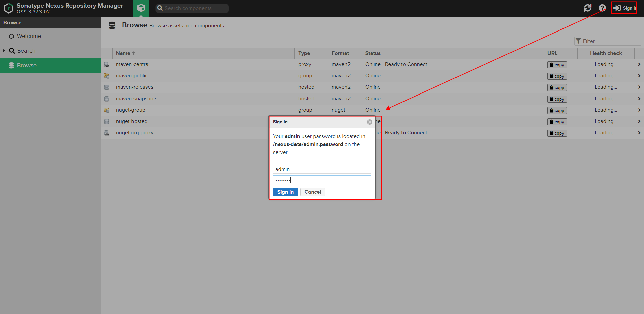Viewport: 644px width, 314px height.
Task: Click the blue Sign in button
Action: click(x=285, y=192)
